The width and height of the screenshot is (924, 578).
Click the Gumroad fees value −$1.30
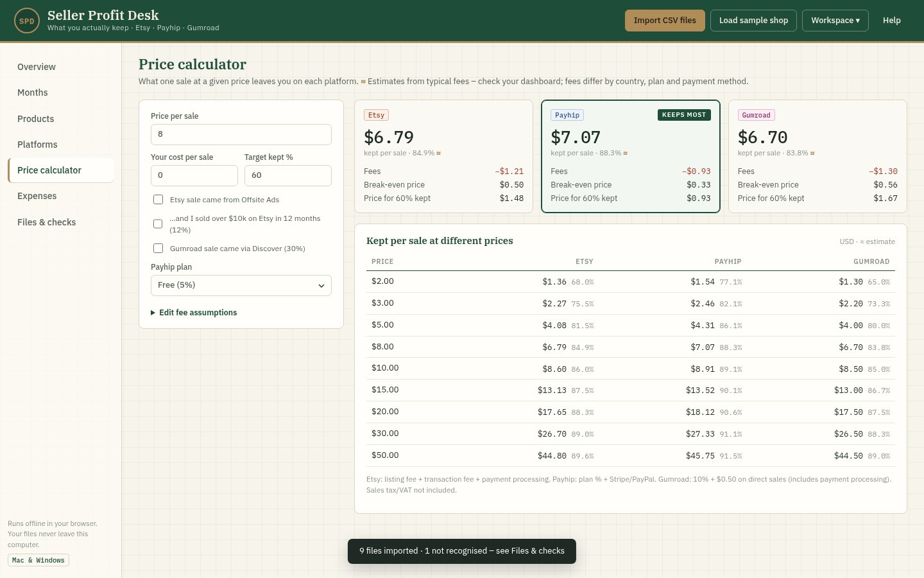click(883, 171)
